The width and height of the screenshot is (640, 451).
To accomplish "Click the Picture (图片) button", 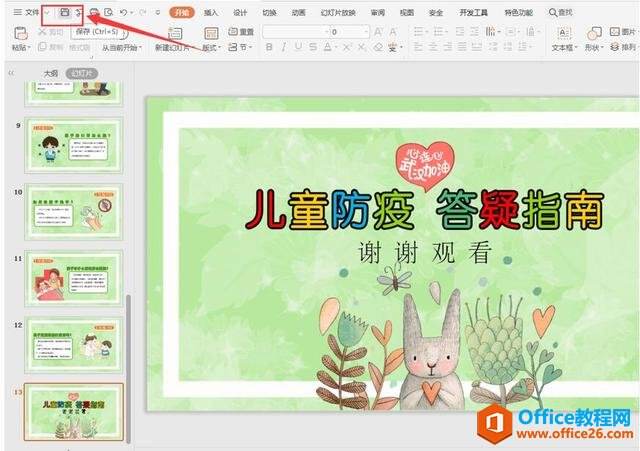I will [x=622, y=31].
